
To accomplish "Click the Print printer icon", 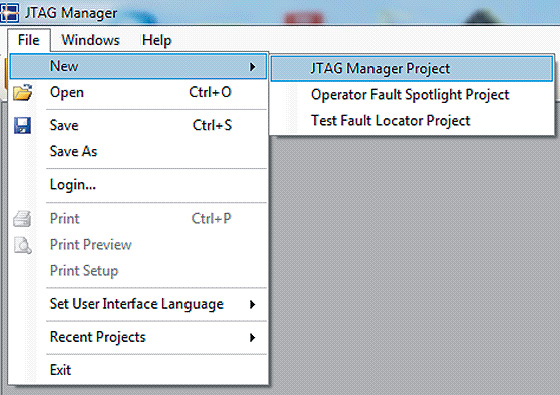I will tap(22, 219).
